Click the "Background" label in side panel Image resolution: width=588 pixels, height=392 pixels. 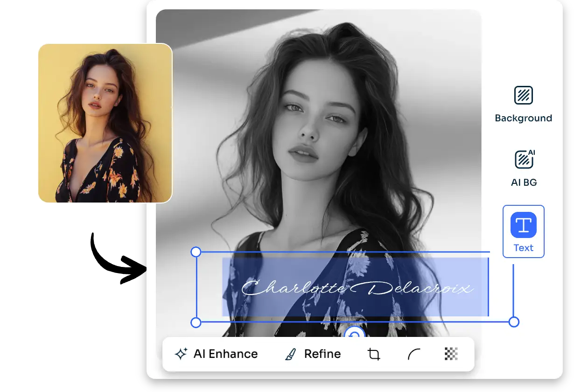[523, 118]
